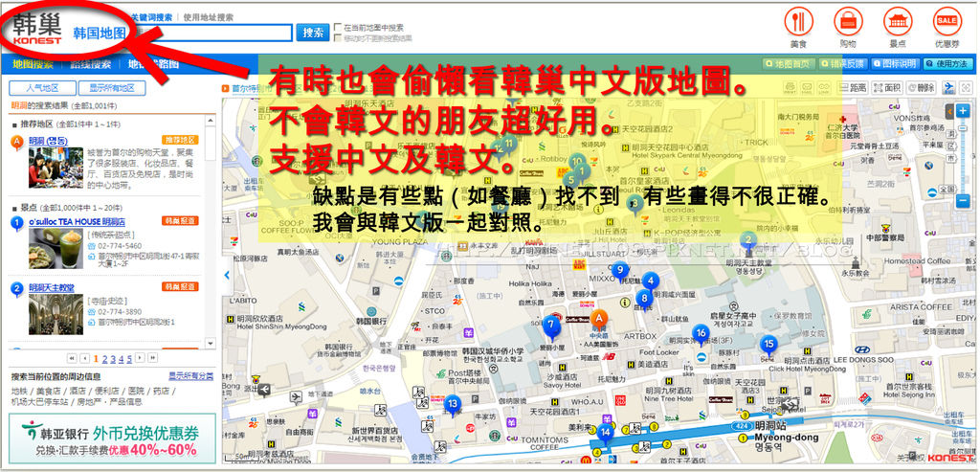Open the 韩亚银行 currency exchange coupon banner
This screenshot has height=472, width=980.
113,437
